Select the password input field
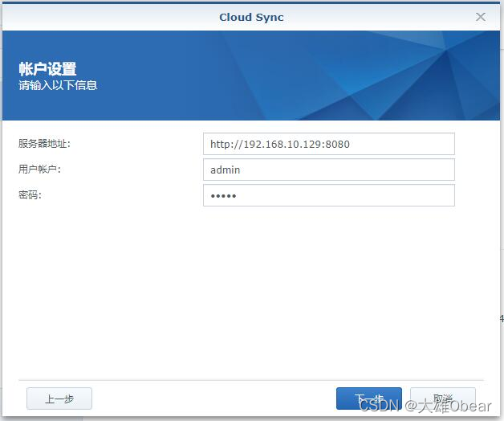The image size is (504, 421). (x=329, y=195)
